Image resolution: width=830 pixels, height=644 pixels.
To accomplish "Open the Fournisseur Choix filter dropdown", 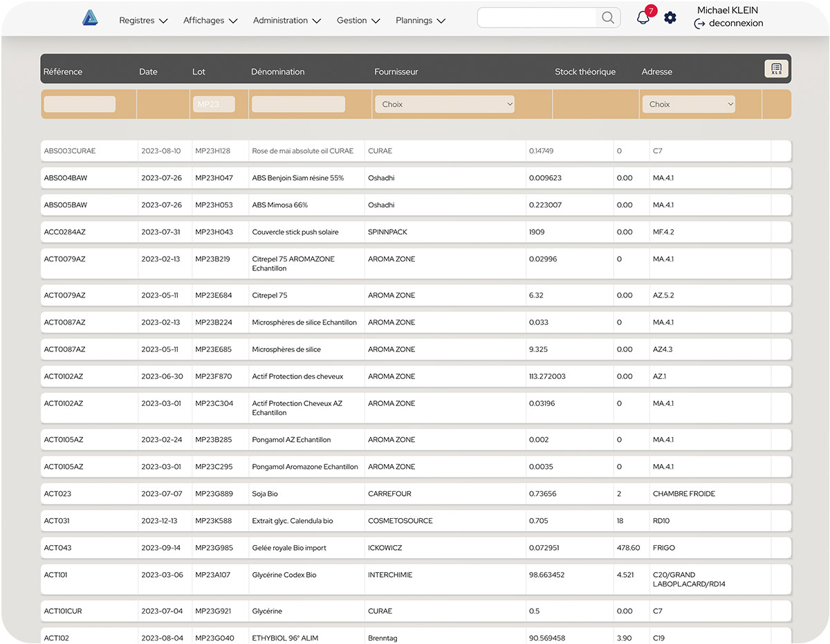I will coord(445,104).
